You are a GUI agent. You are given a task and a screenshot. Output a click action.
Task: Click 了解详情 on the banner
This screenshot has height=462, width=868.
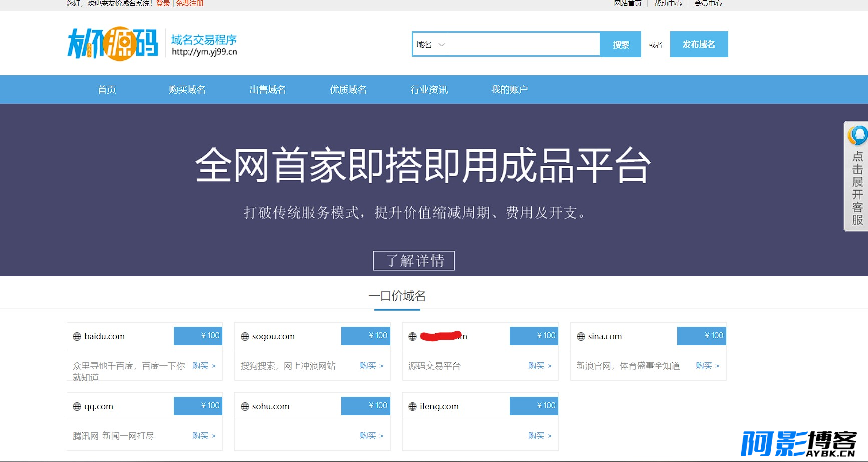pyautogui.click(x=414, y=261)
